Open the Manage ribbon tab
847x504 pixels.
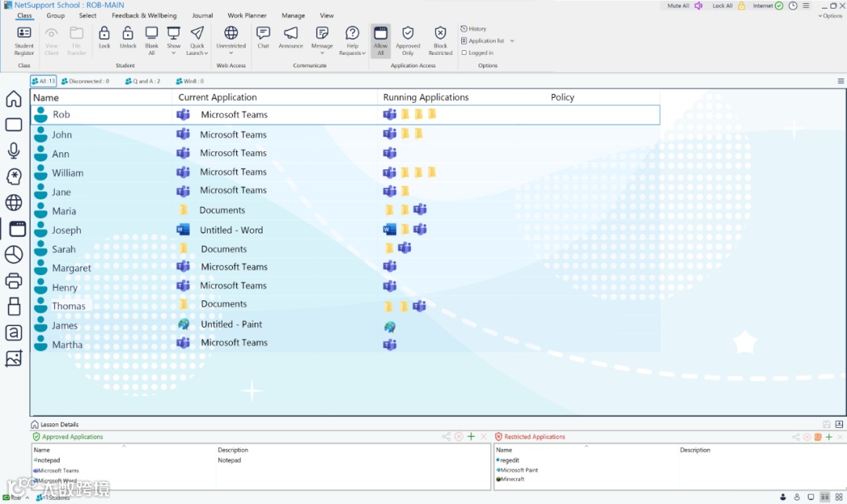tap(293, 16)
